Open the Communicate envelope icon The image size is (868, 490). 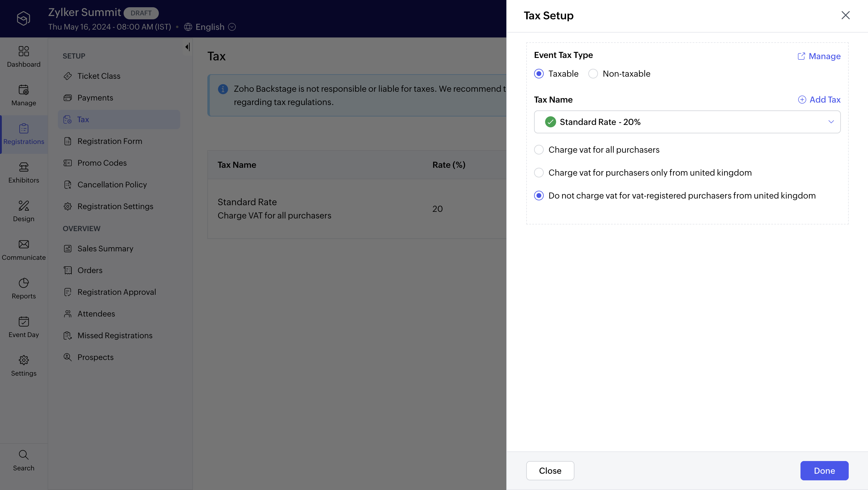coord(24,244)
